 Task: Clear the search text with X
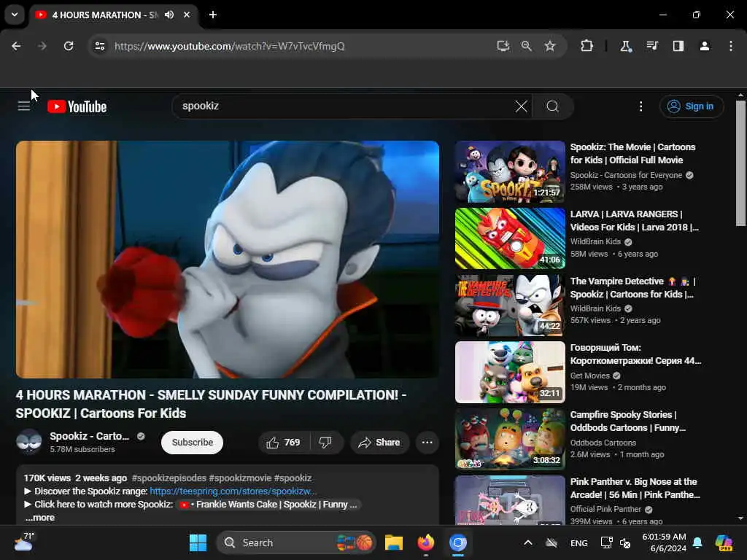point(521,106)
